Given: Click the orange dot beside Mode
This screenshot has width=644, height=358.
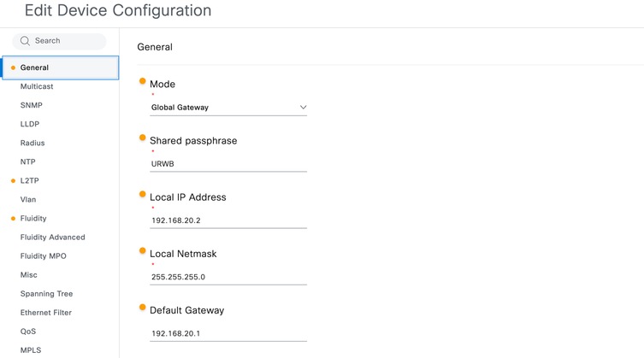Looking at the screenshot, I should pyautogui.click(x=143, y=81).
